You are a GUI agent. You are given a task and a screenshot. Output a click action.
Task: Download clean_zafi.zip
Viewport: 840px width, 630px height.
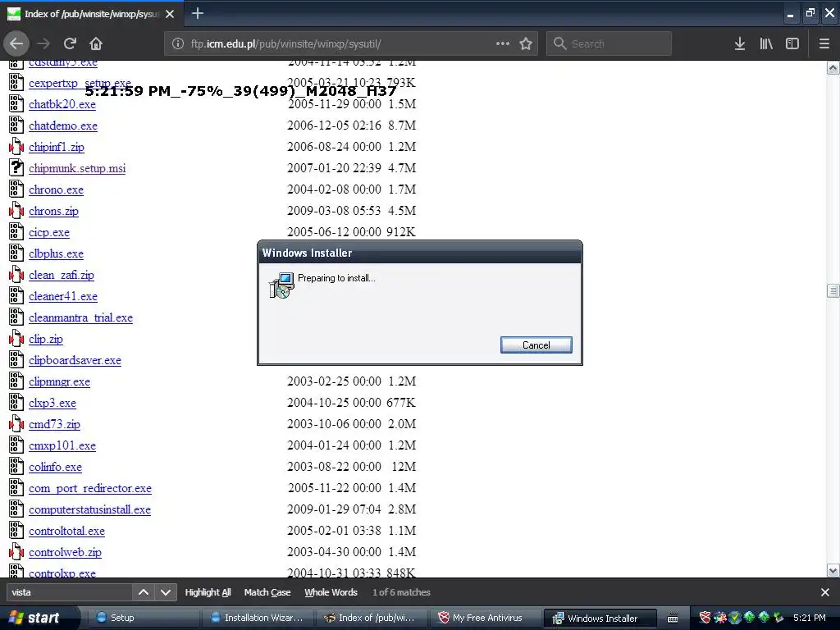coord(62,275)
